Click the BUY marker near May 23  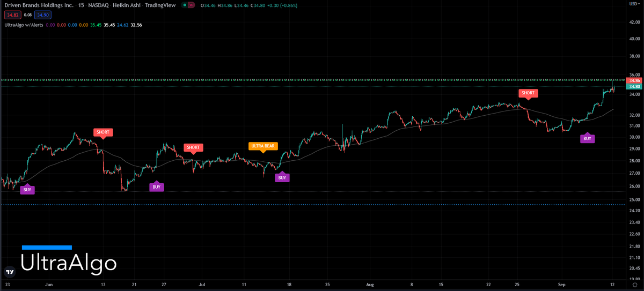(27, 189)
